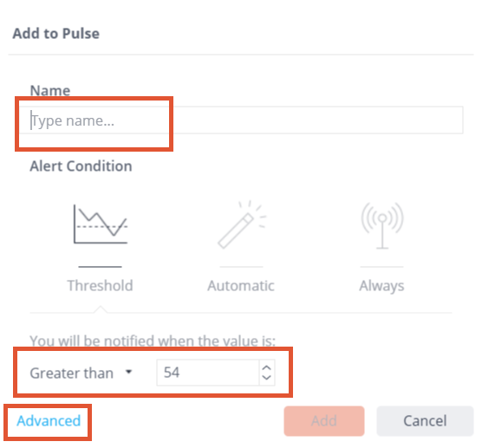Switch to the Always alert condition label

pos(381,286)
